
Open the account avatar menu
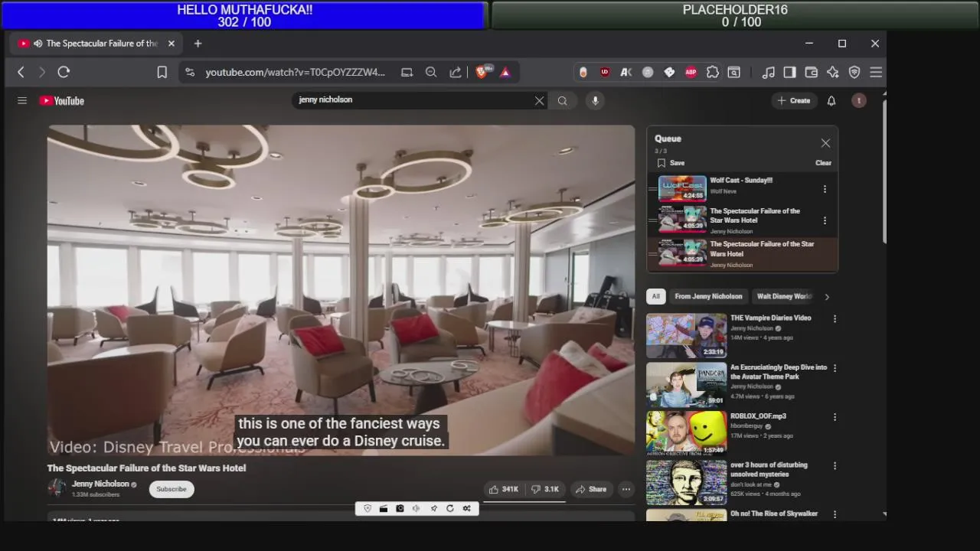pyautogui.click(x=859, y=100)
